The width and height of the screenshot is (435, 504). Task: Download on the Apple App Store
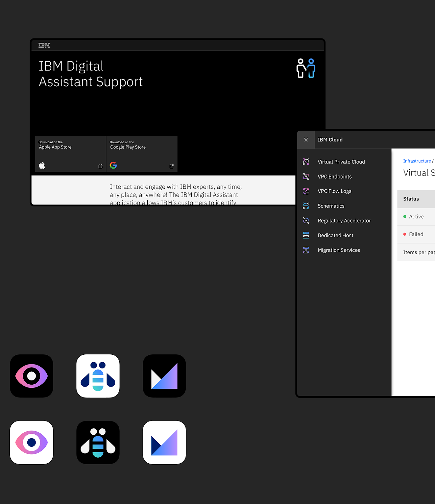click(x=71, y=154)
